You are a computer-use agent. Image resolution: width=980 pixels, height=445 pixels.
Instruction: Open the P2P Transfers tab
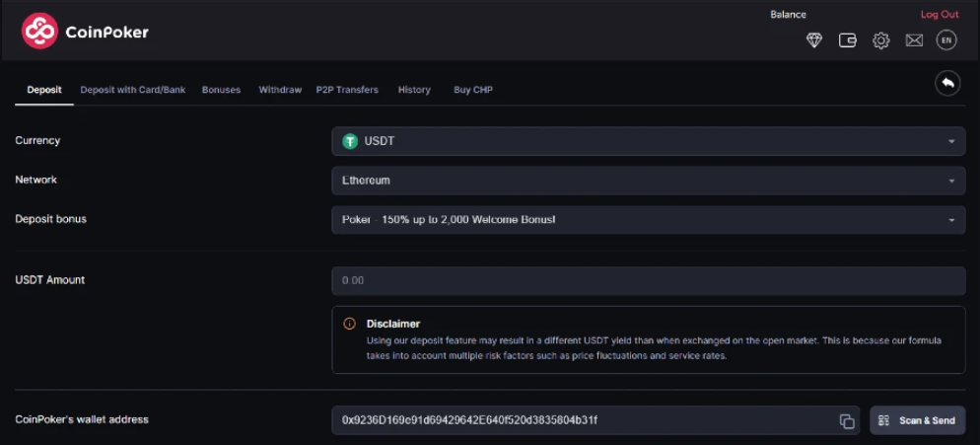[x=347, y=90]
